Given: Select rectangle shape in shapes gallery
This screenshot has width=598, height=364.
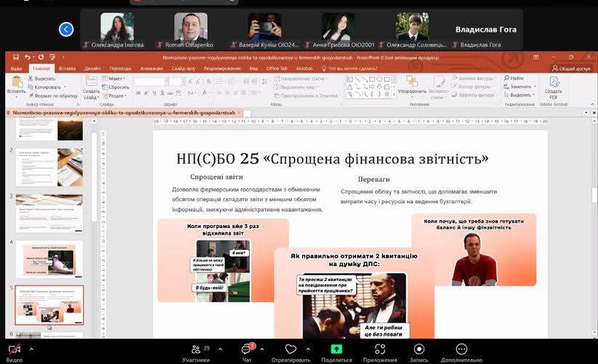Looking at the screenshot, I should (x=372, y=79).
